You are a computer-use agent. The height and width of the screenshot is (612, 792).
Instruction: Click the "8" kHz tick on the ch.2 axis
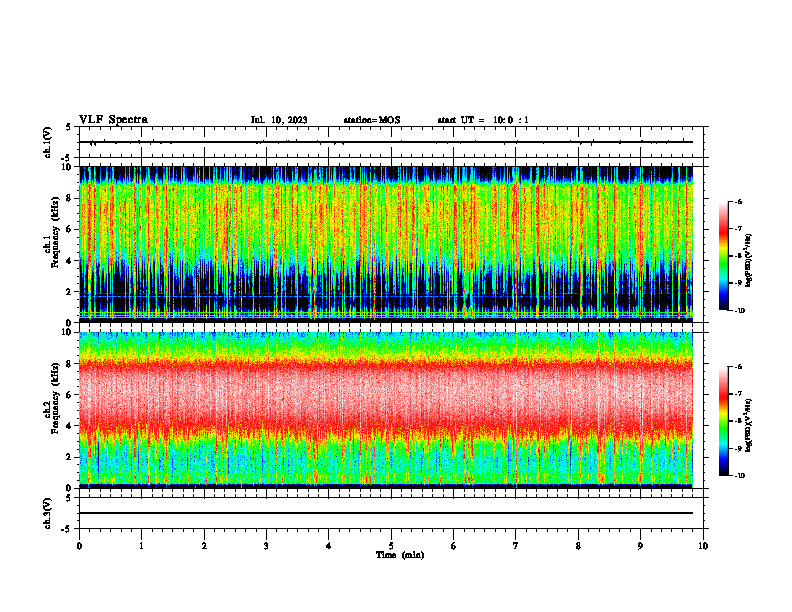69,364
